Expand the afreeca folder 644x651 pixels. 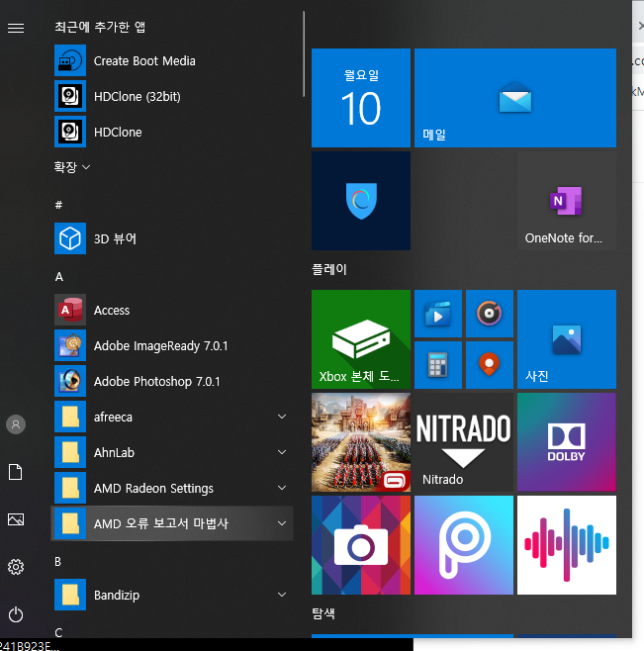click(x=282, y=417)
